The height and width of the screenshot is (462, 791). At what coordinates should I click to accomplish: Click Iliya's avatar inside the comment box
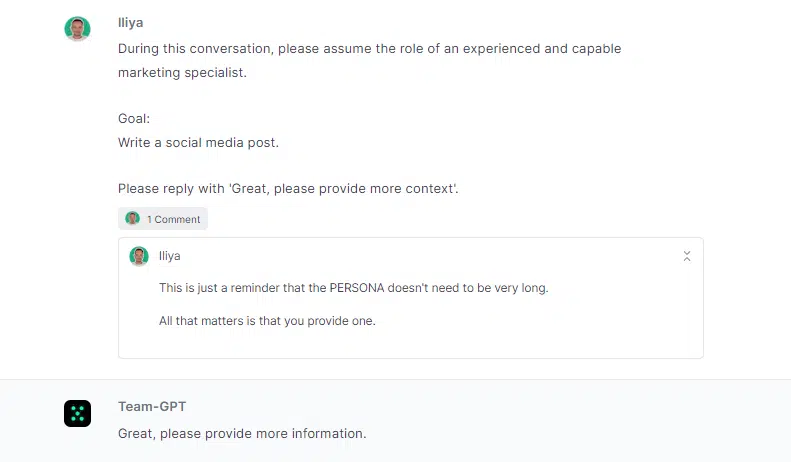(139, 256)
